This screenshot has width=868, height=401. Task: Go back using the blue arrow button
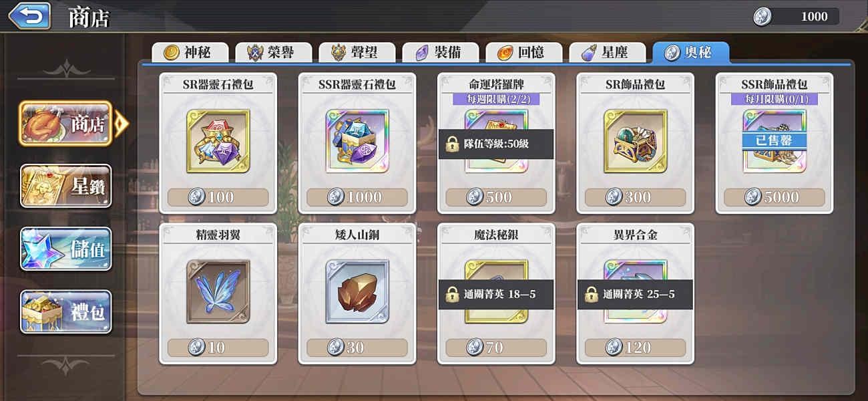pyautogui.click(x=29, y=16)
